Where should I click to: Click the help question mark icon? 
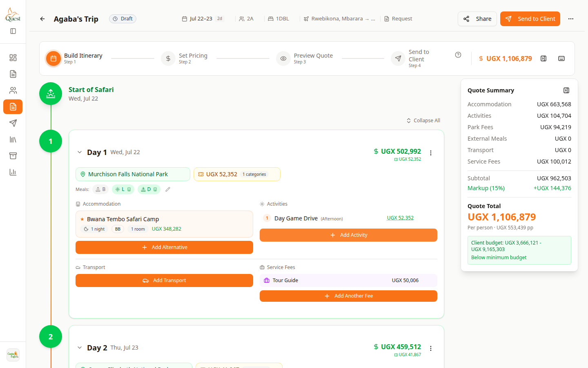[458, 55]
